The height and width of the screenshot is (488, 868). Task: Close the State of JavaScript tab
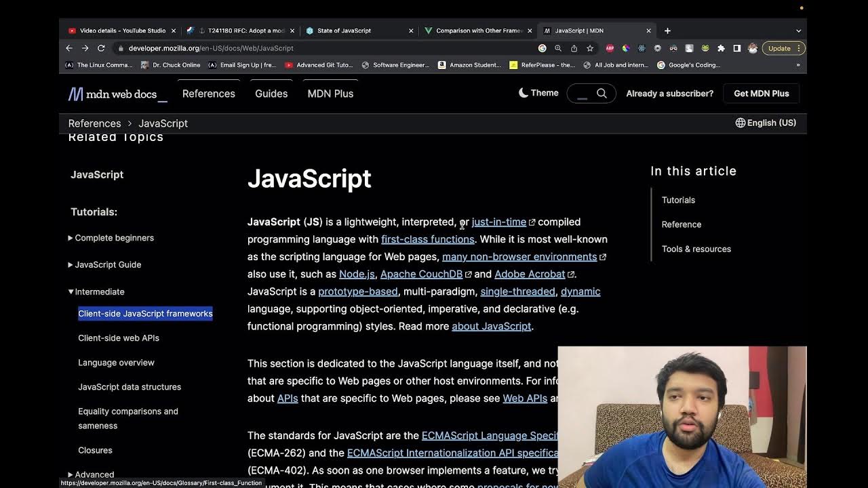click(x=411, y=30)
